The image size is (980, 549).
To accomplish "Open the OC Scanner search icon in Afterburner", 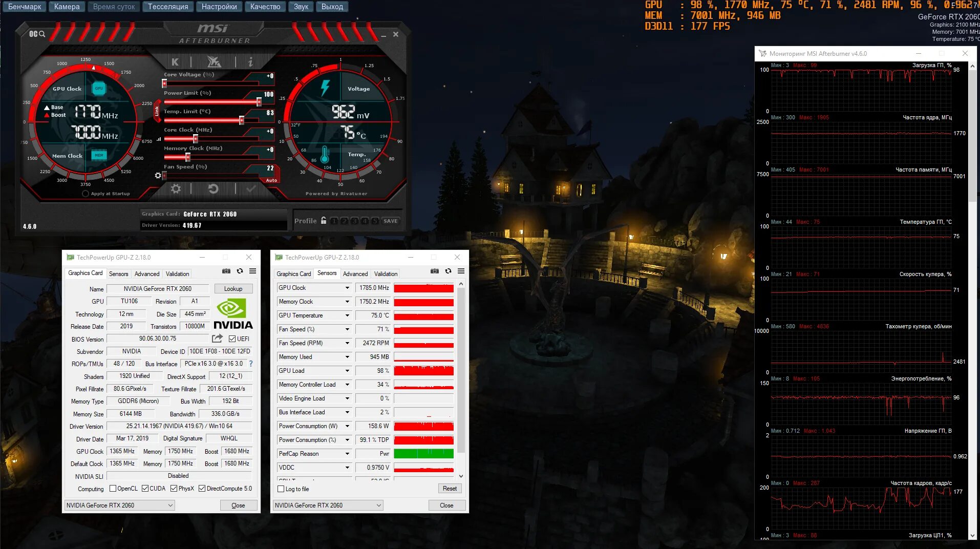I will 37,34.
